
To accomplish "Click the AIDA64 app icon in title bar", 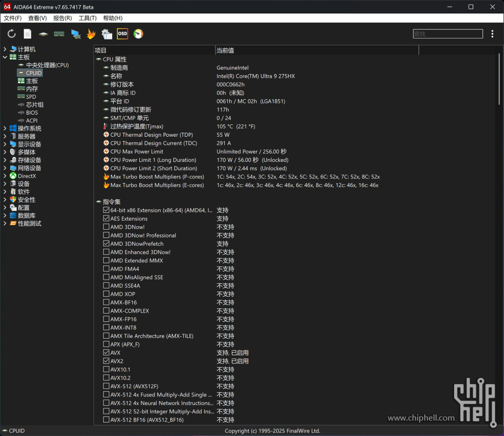I will 7,7.
